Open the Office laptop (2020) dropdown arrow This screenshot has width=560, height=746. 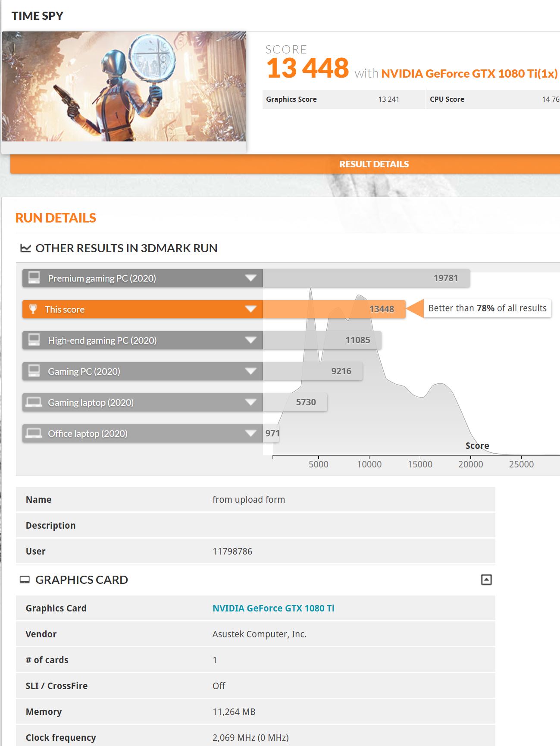250,433
